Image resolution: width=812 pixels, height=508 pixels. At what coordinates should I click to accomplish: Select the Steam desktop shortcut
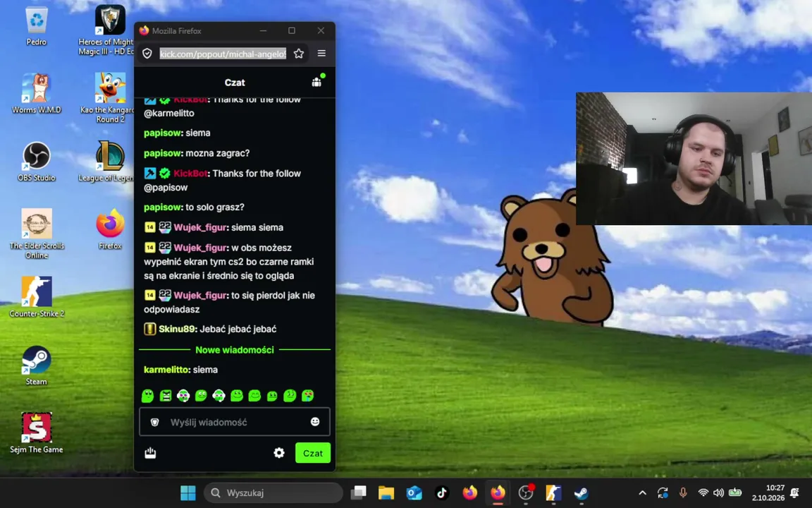tap(36, 365)
